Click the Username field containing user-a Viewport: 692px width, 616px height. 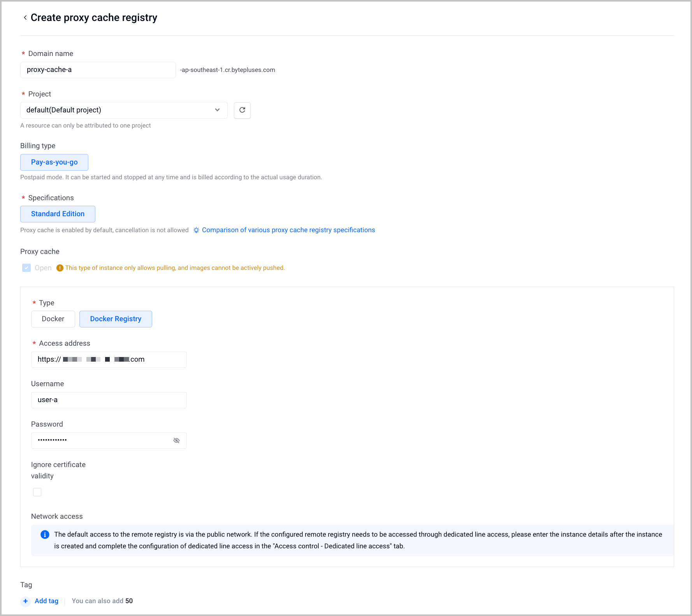click(x=109, y=400)
